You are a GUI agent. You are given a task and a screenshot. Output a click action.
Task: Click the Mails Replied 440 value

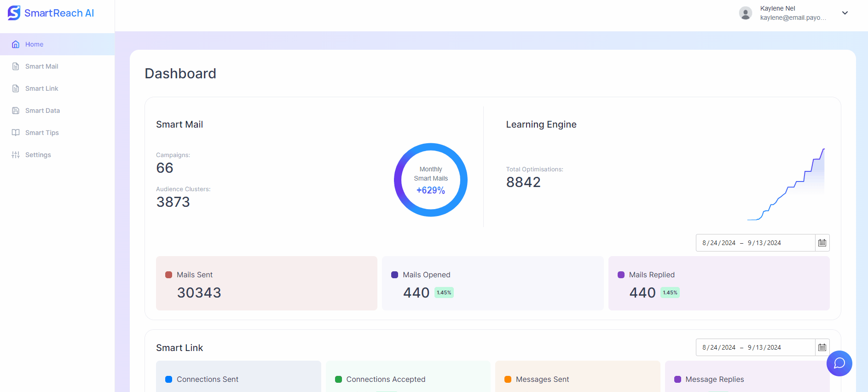(x=642, y=293)
